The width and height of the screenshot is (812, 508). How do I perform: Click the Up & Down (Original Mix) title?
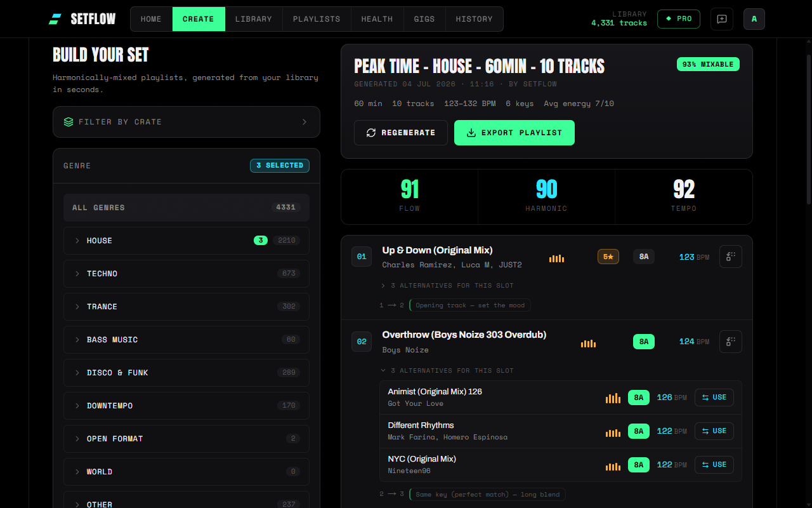(437, 250)
